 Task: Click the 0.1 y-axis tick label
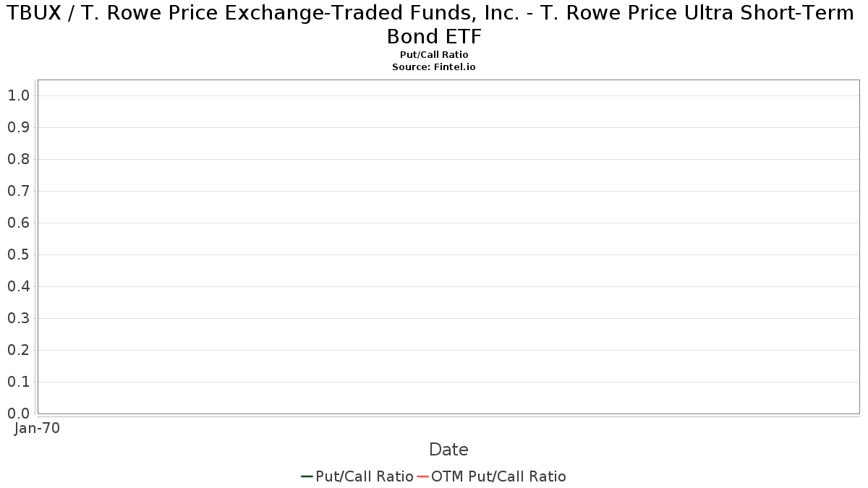18,382
